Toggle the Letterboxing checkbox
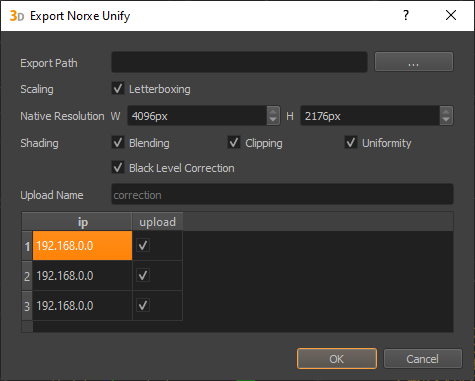The width and height of the screenshot is (475, 381). pyautogui.click(x=118, y=89)
